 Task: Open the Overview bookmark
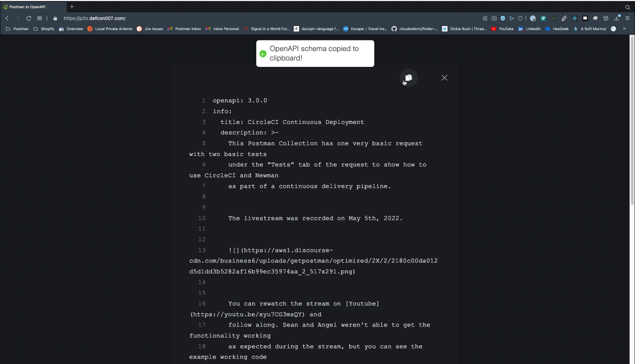(71, 29)
